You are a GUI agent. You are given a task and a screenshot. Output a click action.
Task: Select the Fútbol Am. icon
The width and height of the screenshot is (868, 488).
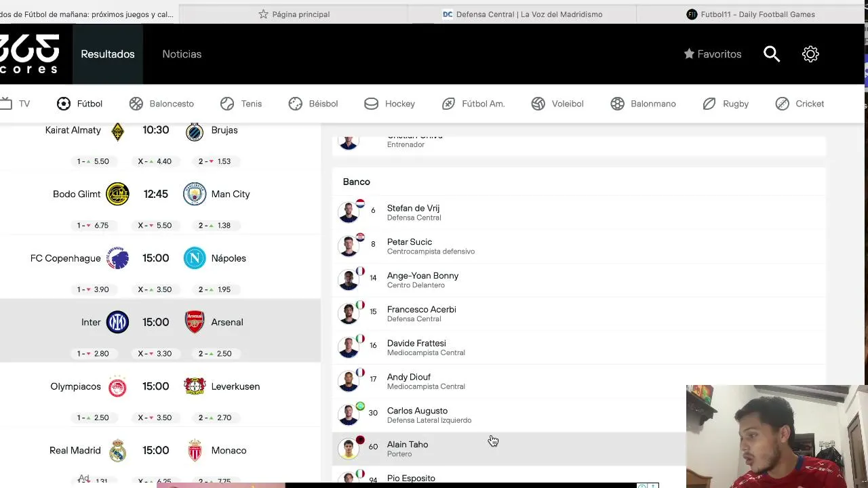(448, 104)
